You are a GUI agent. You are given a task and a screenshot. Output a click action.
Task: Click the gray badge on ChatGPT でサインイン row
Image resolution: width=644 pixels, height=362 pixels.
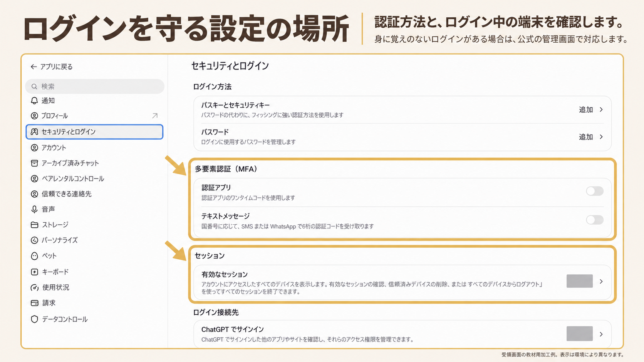tap(580, 334)
